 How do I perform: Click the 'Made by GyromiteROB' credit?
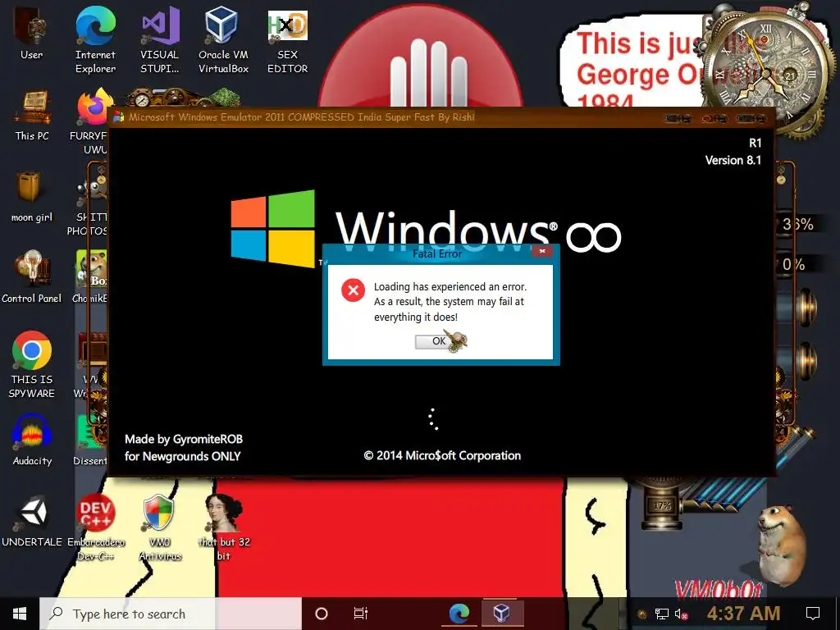[x=184, y=440]
